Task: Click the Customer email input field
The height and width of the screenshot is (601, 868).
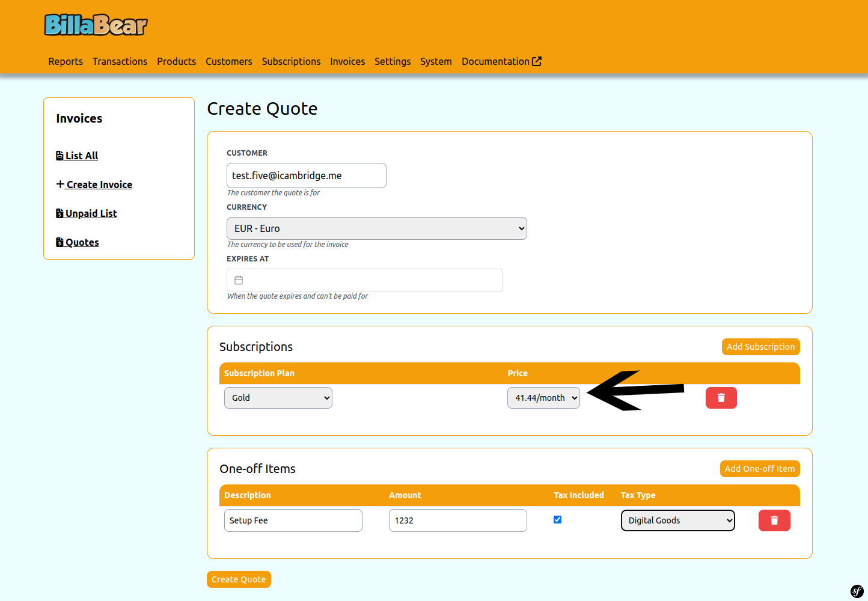Action: 307,175
